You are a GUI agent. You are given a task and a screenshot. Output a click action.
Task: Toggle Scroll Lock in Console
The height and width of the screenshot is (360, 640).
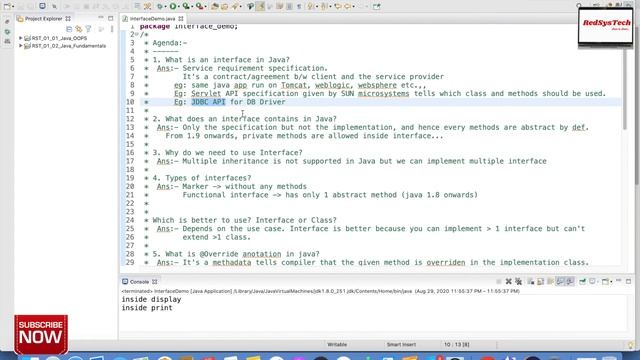[x=540, y=282]
